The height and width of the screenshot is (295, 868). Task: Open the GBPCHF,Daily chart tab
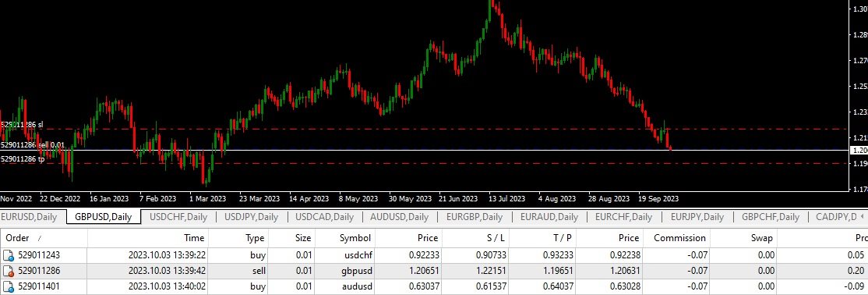coord(771,217)
